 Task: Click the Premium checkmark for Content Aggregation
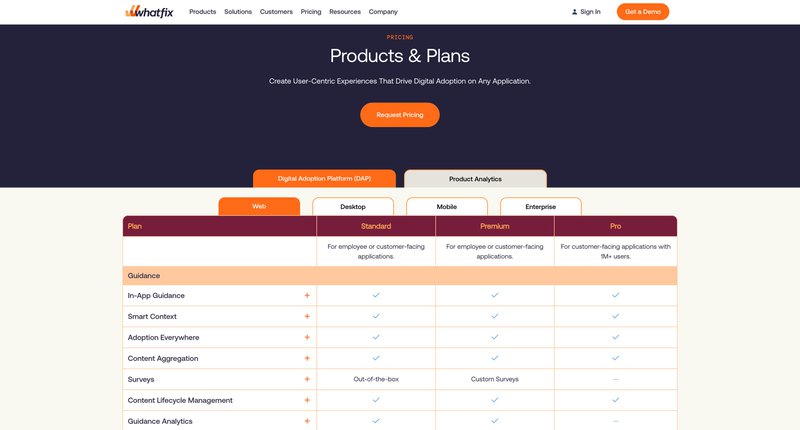tap(495, 358)
